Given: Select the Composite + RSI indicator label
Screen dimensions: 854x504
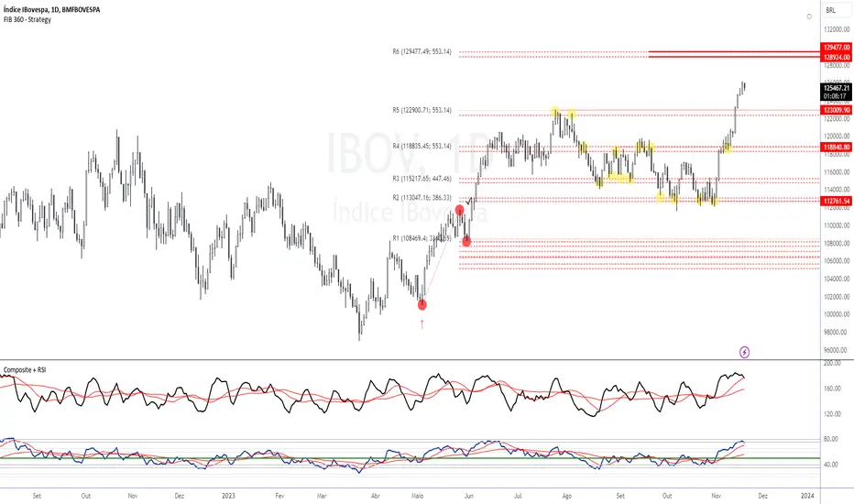Looking at the screenshot, I should coord(25,370).
